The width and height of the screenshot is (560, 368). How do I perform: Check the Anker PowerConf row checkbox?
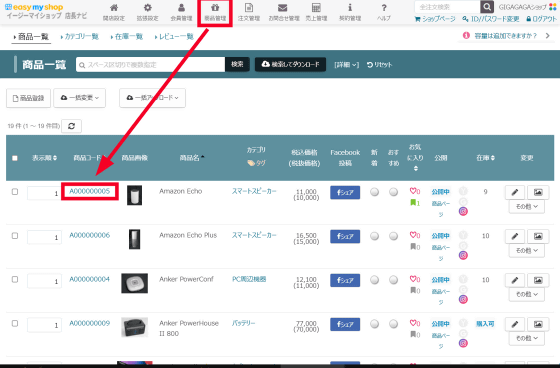(15, 279)
